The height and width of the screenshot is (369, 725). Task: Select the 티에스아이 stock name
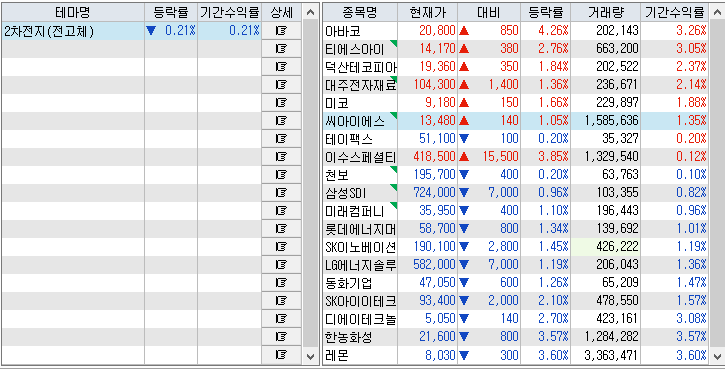355,49
